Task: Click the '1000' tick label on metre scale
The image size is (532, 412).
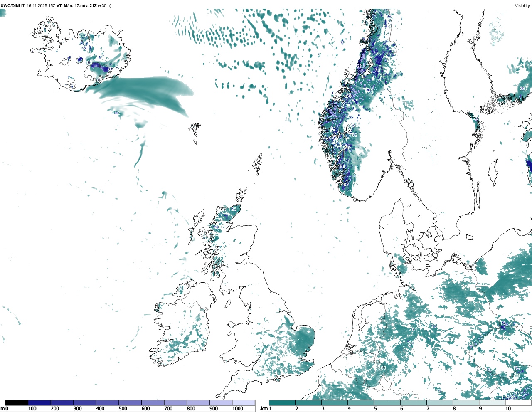Action: point(238,409)
